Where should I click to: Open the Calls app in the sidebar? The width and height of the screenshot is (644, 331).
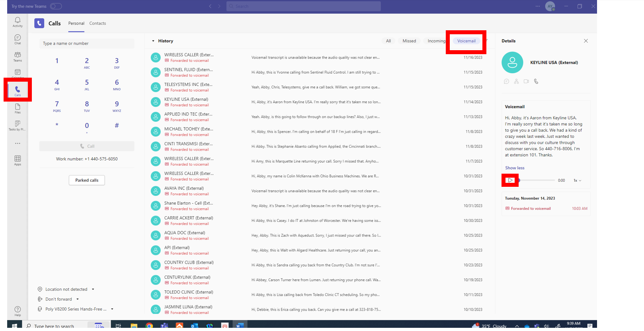(x=18, y=90)
